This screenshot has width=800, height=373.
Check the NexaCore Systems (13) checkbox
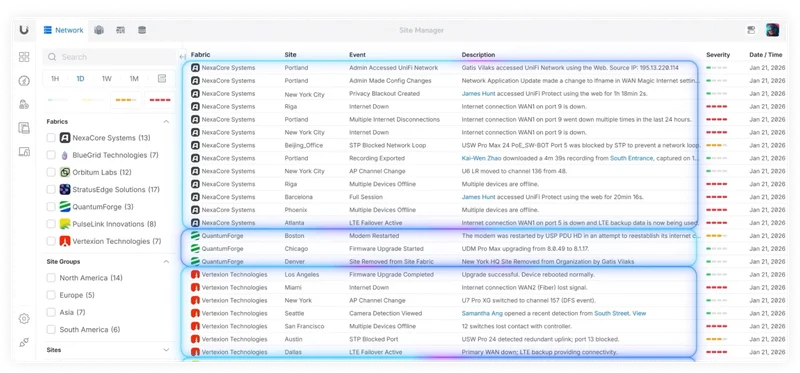[51, 138]
